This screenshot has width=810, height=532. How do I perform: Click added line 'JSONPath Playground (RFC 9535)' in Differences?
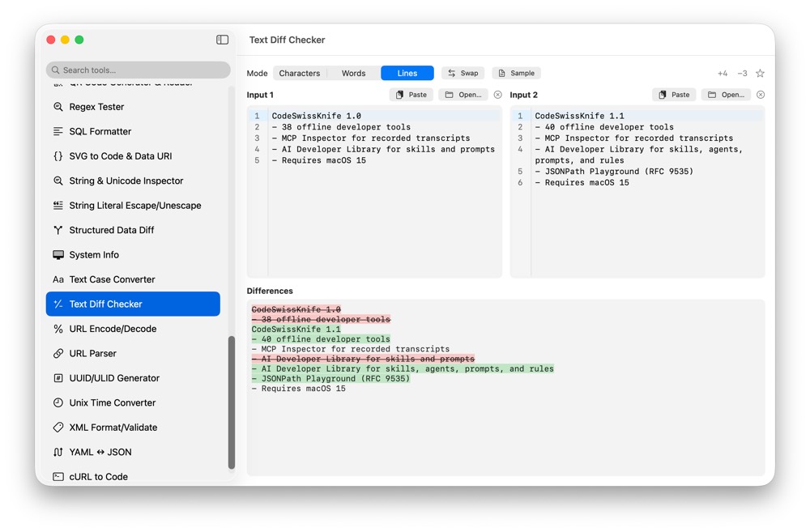click(330, 379)
